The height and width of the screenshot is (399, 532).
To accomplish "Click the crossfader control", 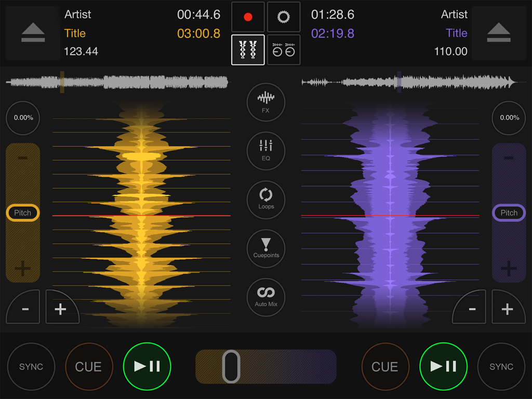I will (232, 366).
